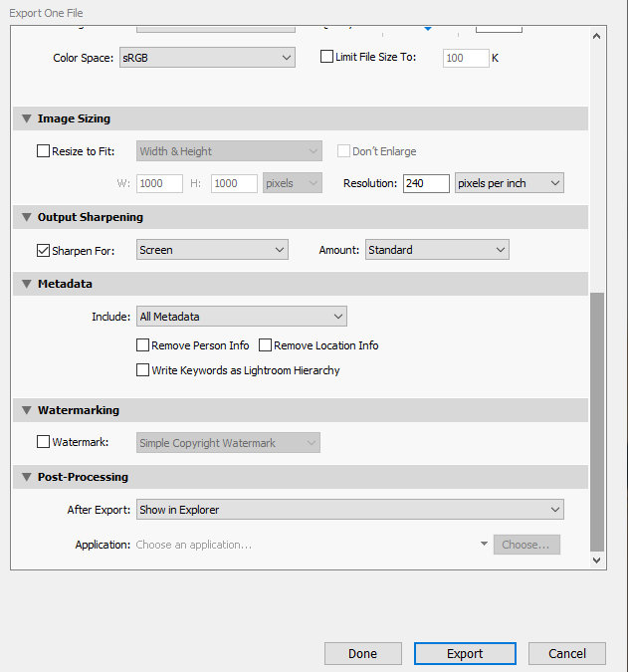
Task: Cancel the export dialog
Action: point(567,653)
